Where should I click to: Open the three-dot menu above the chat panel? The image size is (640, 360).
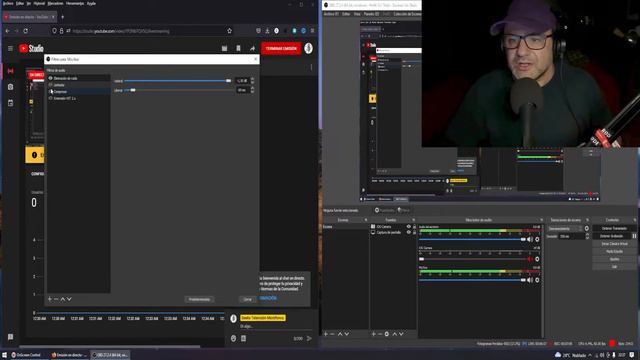311,67
